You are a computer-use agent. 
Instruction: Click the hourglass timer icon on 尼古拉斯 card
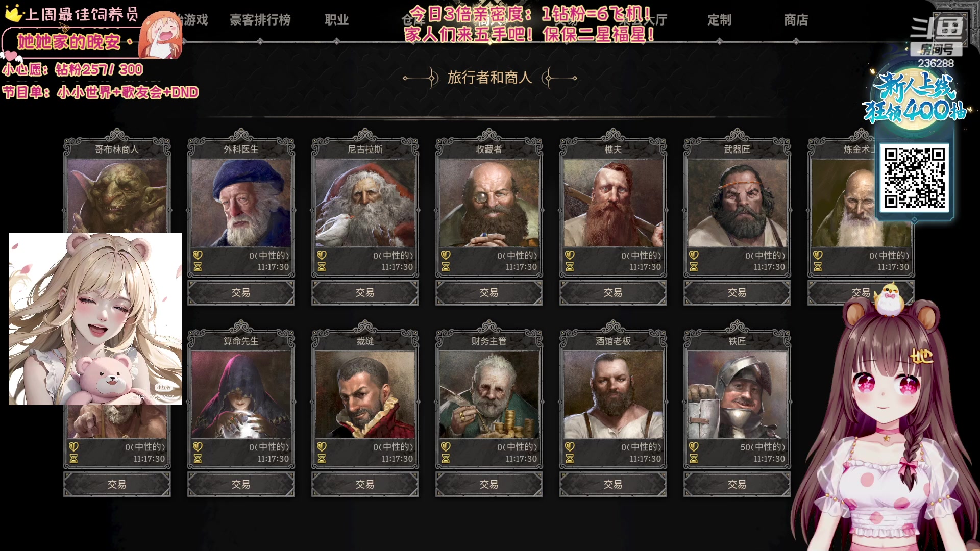coord(322,266)
